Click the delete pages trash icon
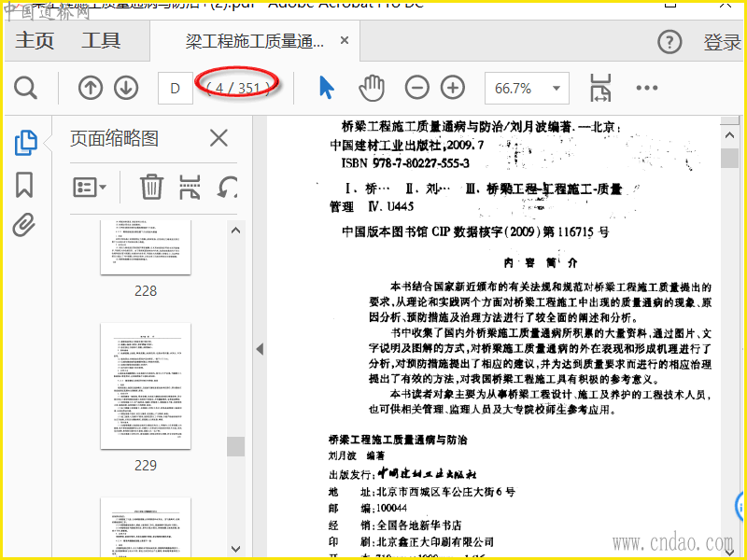Viewport: 747px width, 560px height. click(x=151, y=187)
